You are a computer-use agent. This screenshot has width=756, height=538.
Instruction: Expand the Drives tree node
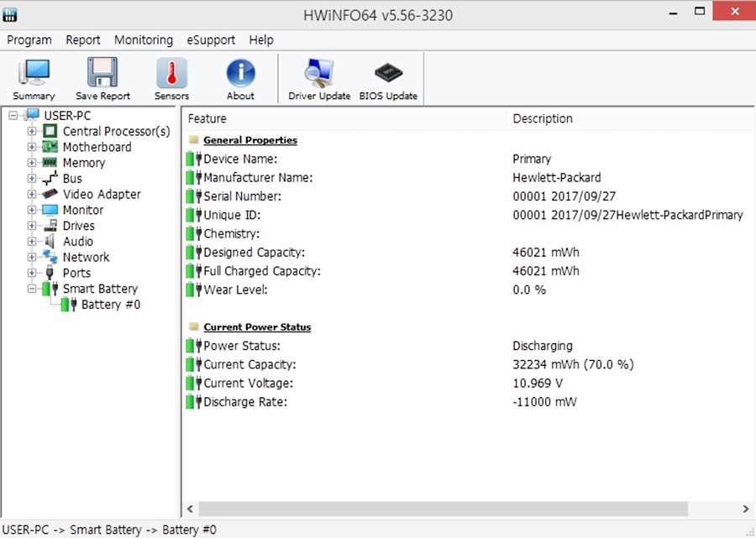pos(32,226)
